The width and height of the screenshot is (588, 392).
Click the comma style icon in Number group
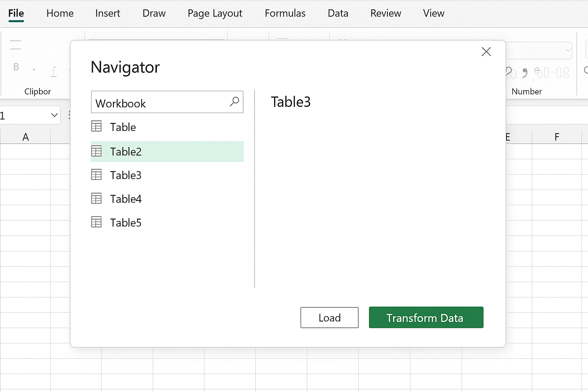pyautogui.click(x=525, y=73)
